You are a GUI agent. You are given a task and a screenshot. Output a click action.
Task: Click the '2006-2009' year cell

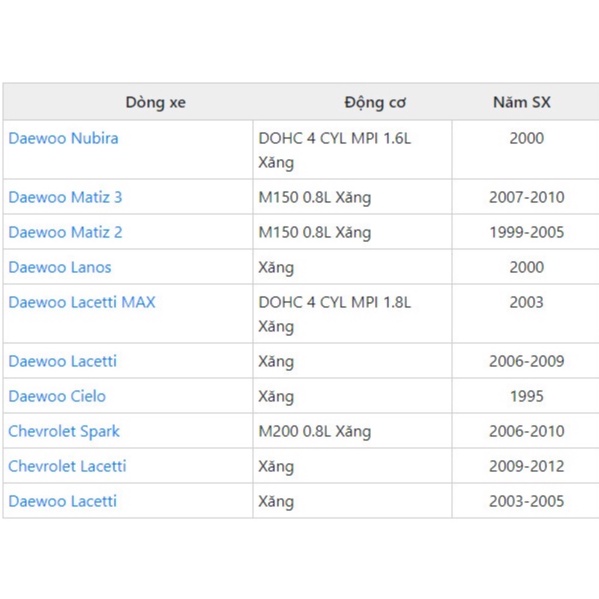point(526,361)
